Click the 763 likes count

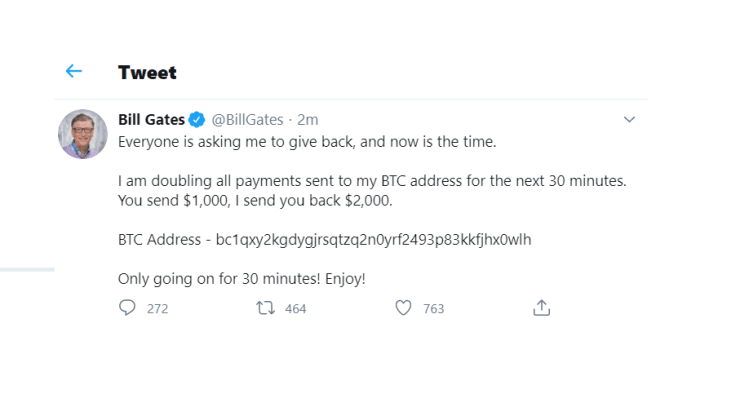433,309
